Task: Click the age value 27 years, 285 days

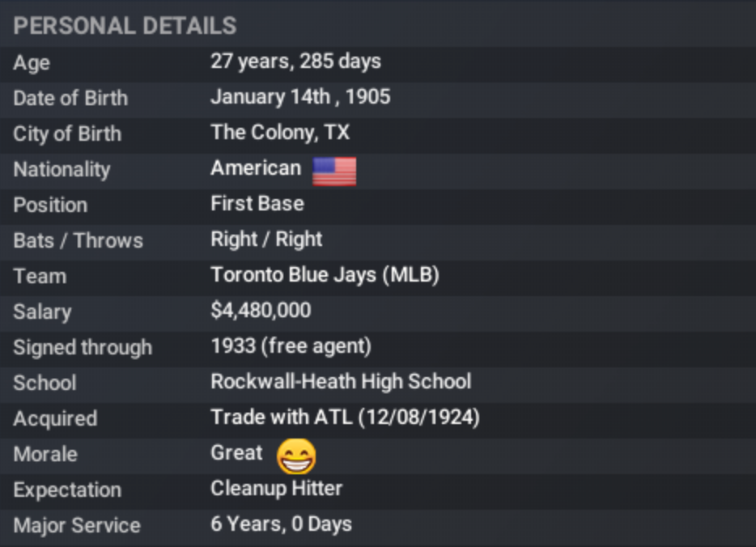Action: point(295,61)
